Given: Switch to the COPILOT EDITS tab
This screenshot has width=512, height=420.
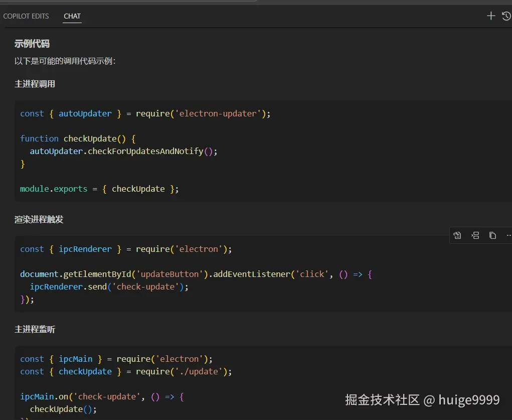Looking at the screenshot, I should tap(26, 16).
